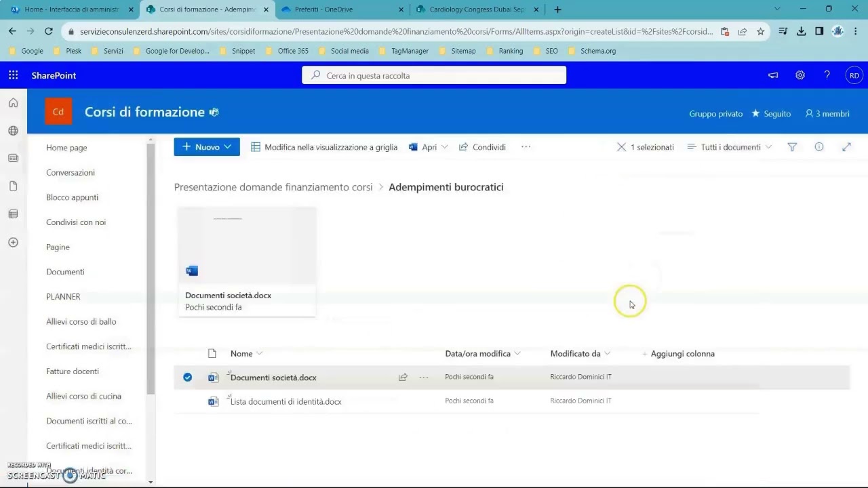Click the 3 membri link
Viewport: 868px width, 488px height.
(x=827, y=114)
